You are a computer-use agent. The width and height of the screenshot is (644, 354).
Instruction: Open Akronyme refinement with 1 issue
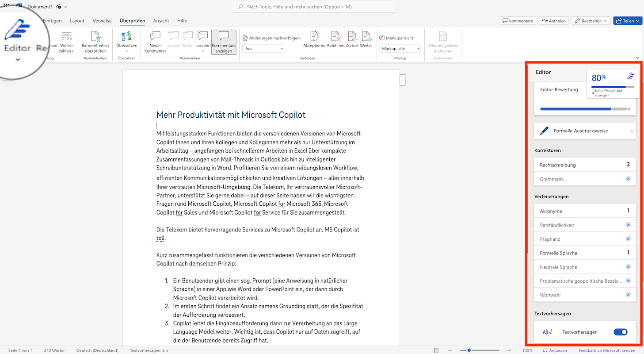tap(585, 211)
